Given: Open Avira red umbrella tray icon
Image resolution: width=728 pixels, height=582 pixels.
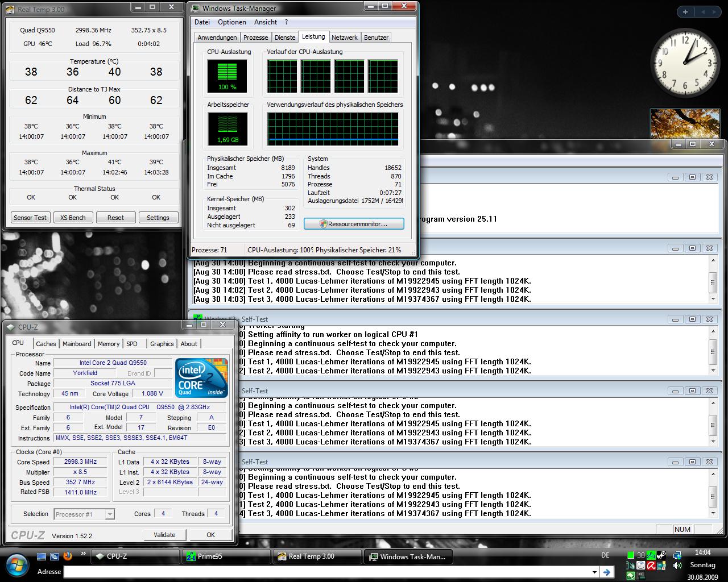Looking at the screenshot, I should [651, 566].
